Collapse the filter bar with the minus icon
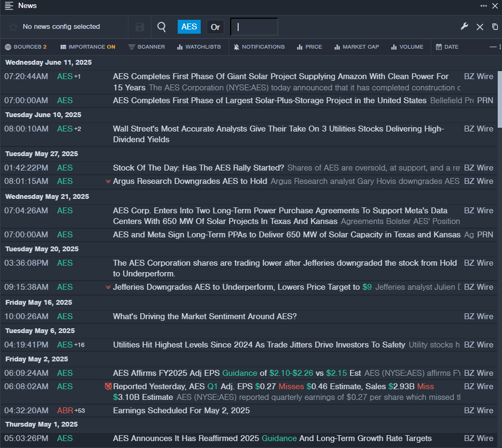 click(x=493, y=47)
